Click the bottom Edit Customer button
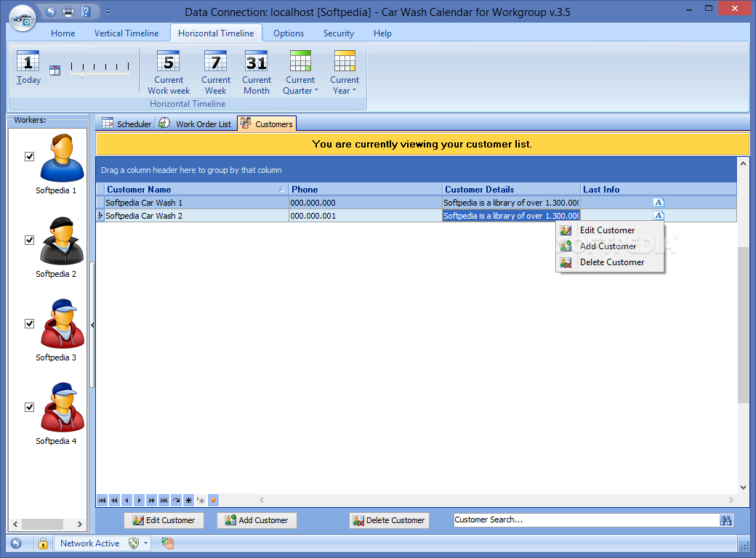Viewport: 756px width, 558px height. (164, 520)
